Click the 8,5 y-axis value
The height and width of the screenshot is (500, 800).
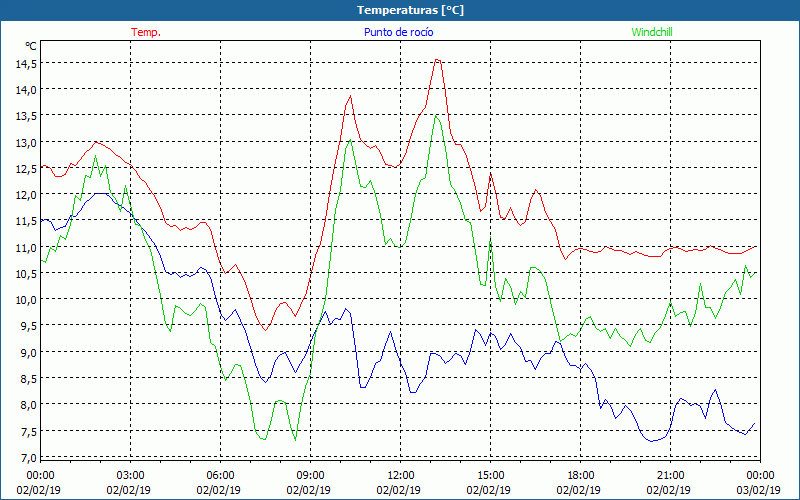[x=29, y=379]
